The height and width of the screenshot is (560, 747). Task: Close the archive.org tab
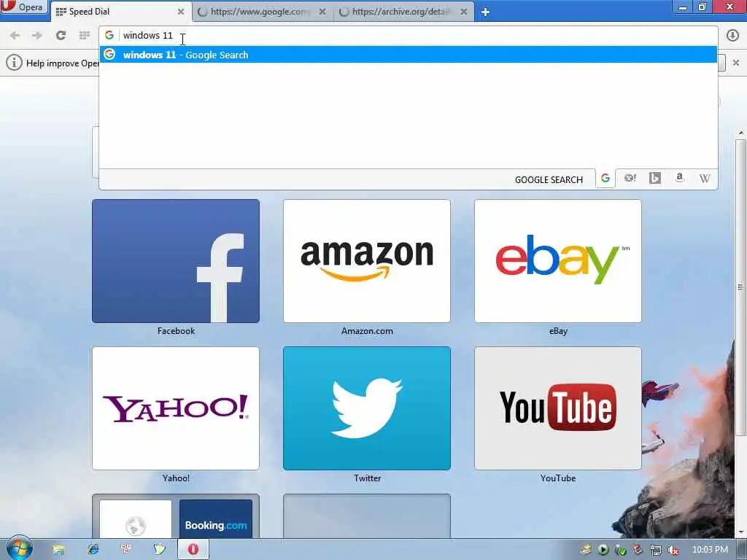pos(464,12)
